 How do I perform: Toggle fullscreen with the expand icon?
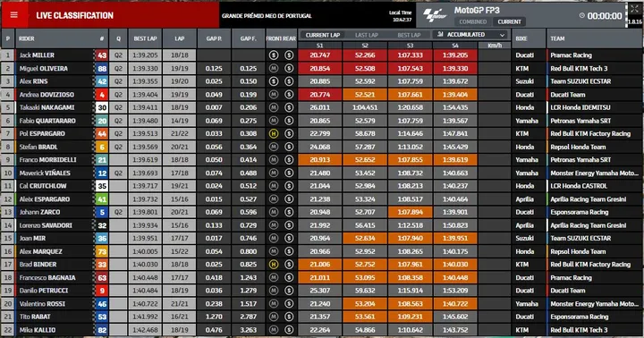[x=634, y=9]
